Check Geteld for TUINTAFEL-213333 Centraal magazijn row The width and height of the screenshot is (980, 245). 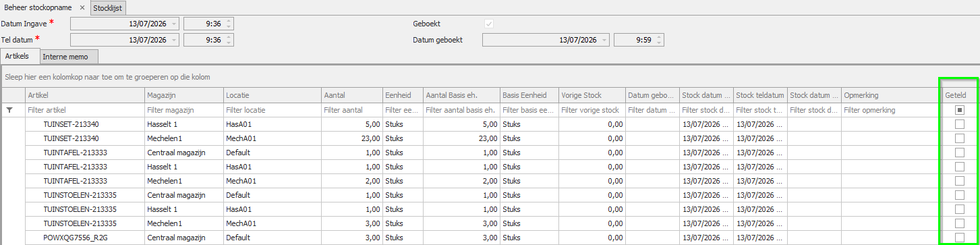pyautogui.click(x=959, y=153)
